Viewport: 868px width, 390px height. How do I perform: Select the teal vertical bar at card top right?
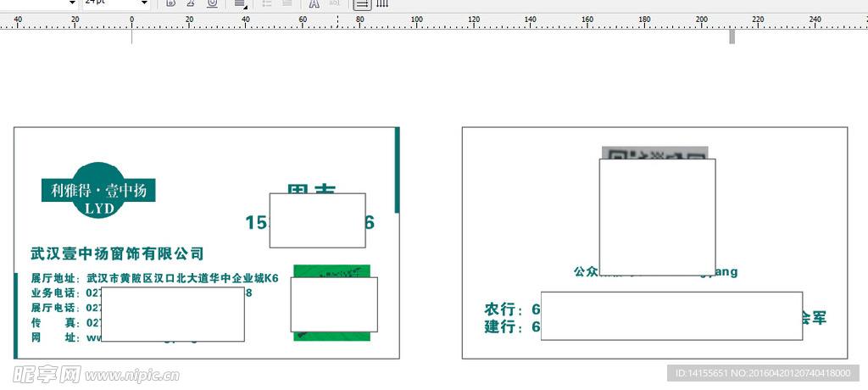pos(397,170)
